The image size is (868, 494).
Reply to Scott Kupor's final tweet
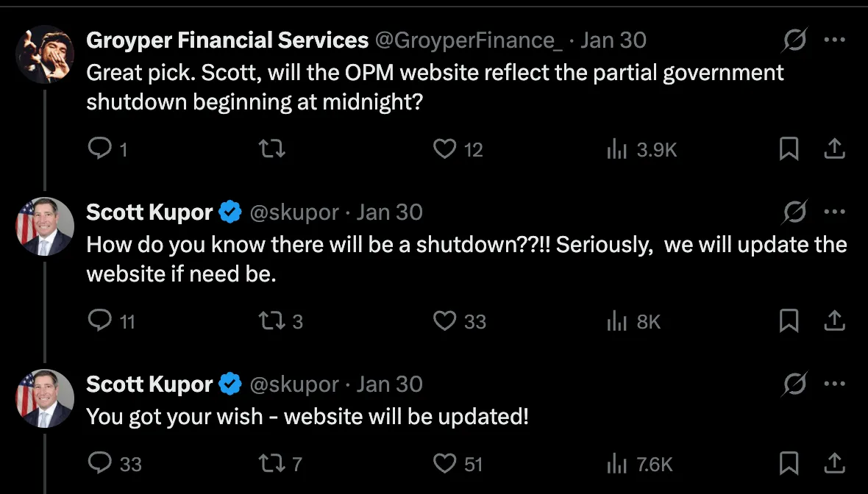101,464
